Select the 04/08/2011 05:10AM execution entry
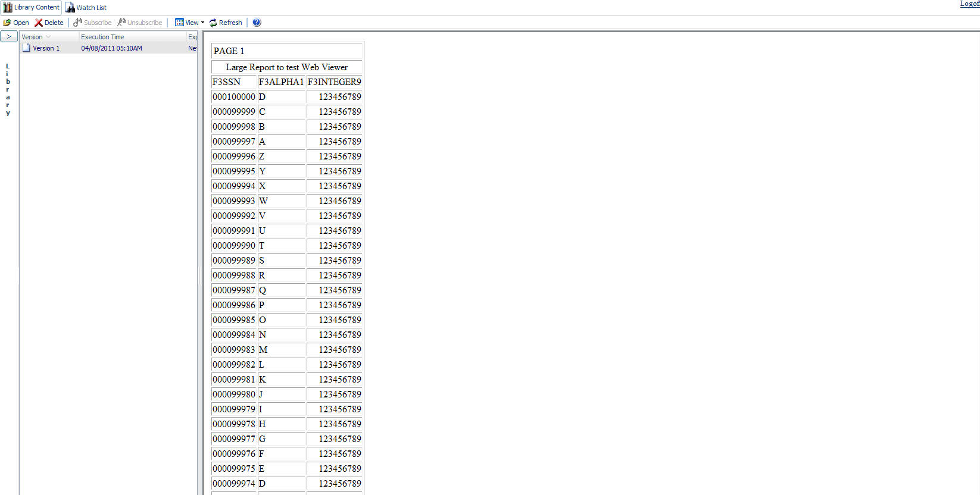980x495 pixels. (x=111, y=48)
